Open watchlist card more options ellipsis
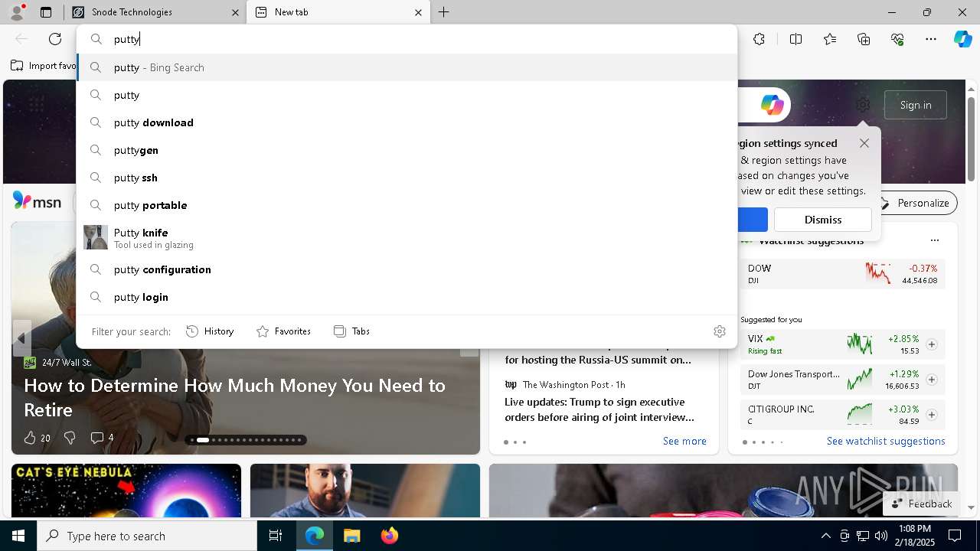Viewport: 980px width, 551px height. [x=934, y=240]
